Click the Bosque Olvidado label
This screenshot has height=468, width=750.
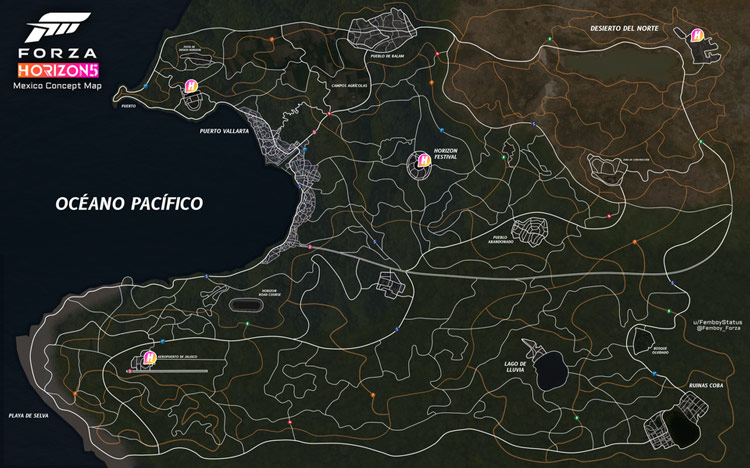point(660,350)
